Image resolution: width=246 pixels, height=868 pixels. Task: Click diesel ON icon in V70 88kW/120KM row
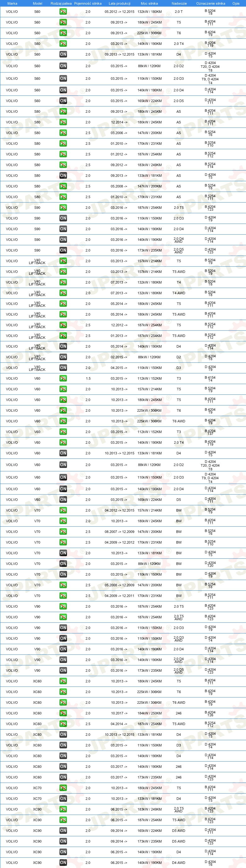click(63, 564)
